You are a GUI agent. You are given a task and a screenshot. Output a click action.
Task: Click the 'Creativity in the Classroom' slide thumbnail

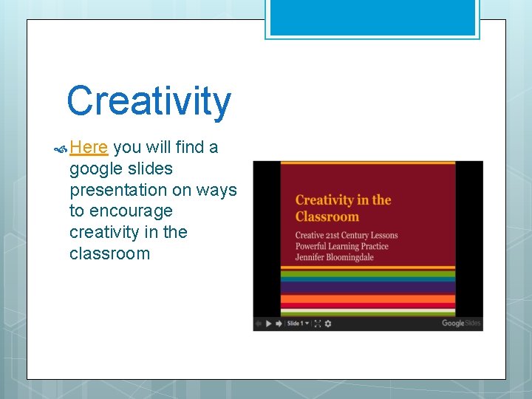click(368, 239)
